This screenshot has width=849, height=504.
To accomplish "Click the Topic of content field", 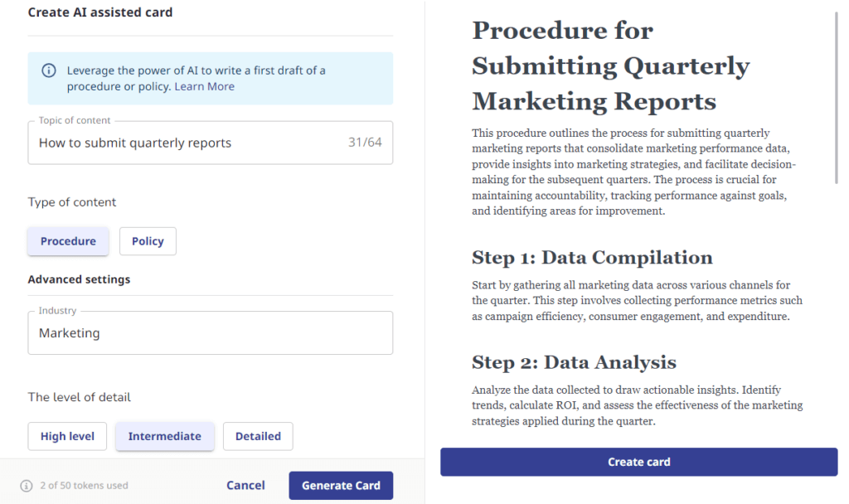I will coord(182,143).
